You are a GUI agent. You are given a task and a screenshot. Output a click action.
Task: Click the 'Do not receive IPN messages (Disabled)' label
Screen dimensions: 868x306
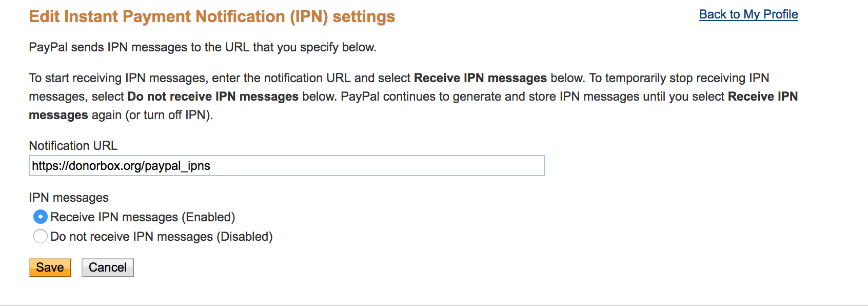click(x=161, y=237)
